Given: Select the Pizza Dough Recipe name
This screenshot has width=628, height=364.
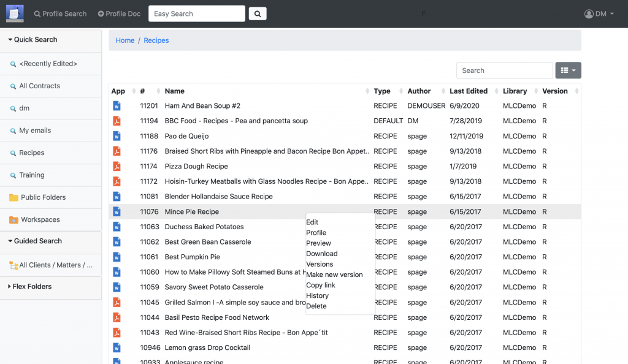Looking at the screenshot, I should click(x=196, y=166).
